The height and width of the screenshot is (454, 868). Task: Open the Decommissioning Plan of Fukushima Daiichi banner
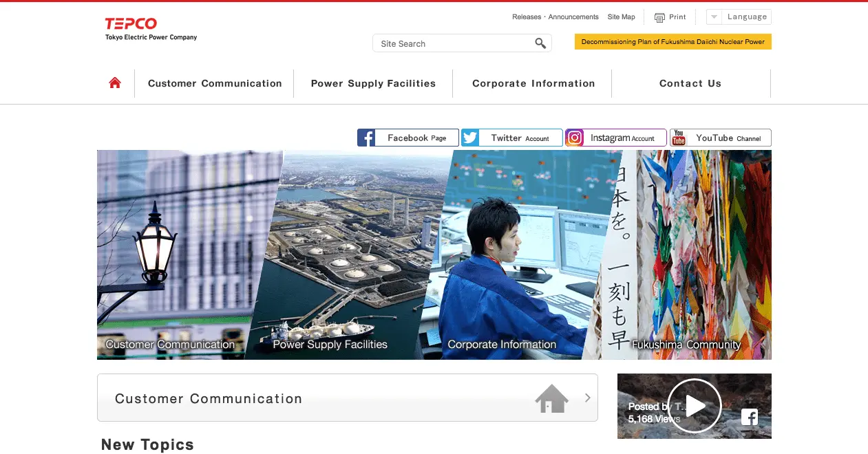pyautogui.click(x=673, y=42)
